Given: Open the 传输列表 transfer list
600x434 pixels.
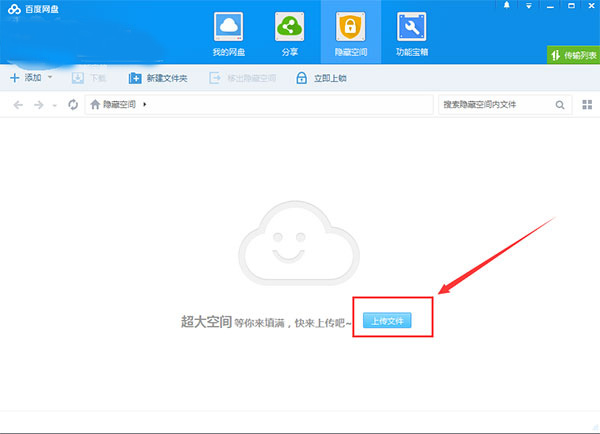Looking at the screenshot, I should point(574,55).
